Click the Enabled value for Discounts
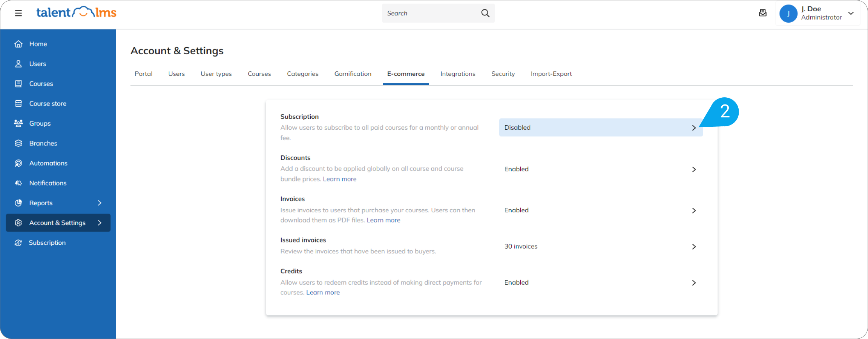The width and height of the screenshot is (868, 339). point(517,169)
